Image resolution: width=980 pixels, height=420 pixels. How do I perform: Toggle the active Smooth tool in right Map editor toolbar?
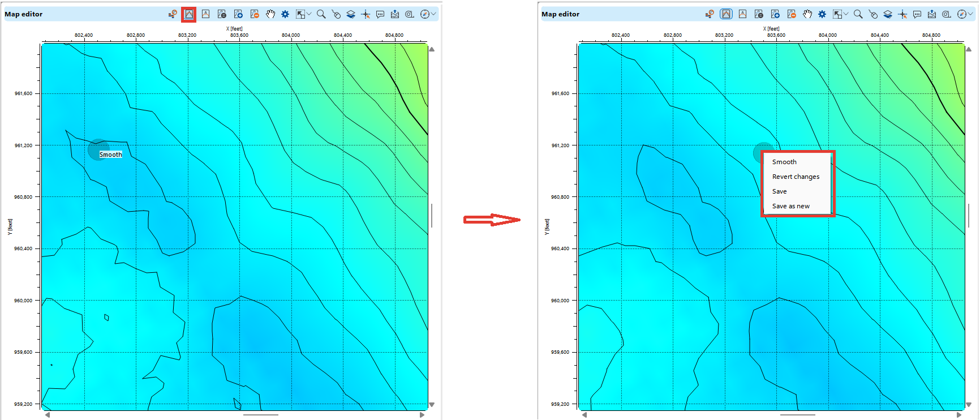tap(726, 14)
